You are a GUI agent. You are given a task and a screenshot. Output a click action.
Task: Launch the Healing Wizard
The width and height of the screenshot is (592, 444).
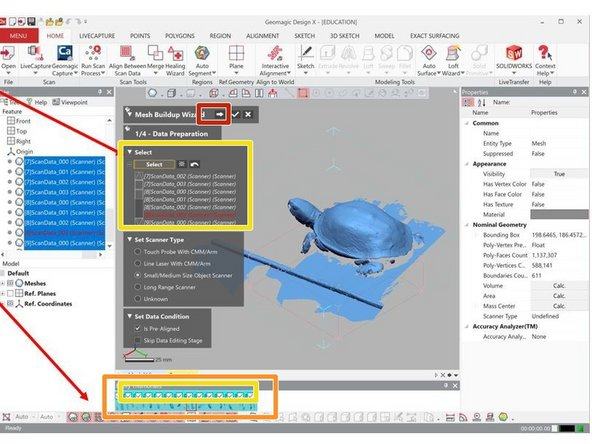[x=175, y=60]
